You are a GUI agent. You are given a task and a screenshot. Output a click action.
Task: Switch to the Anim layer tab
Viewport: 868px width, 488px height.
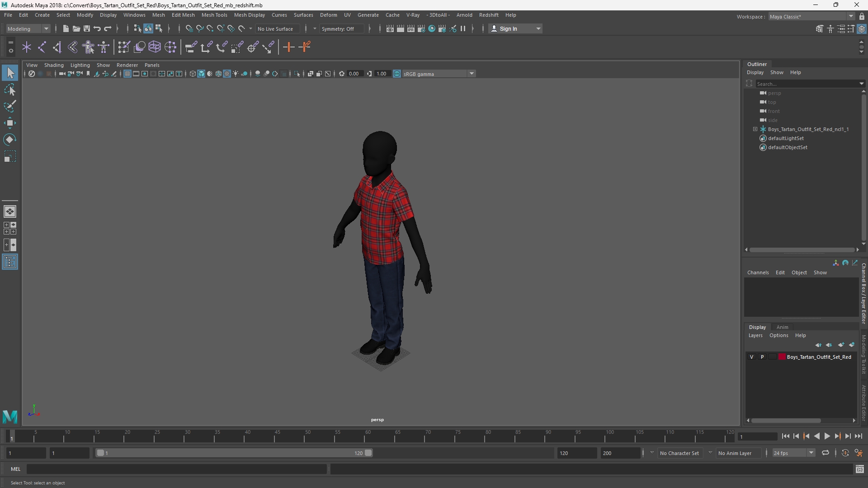point(782,327)
